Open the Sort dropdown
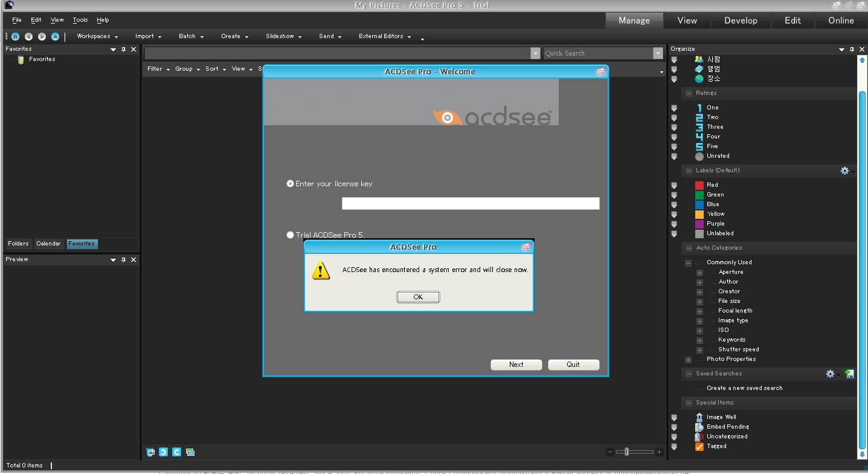Image resolution: width=868 pixels, height=474 pixels. point(216,69)
